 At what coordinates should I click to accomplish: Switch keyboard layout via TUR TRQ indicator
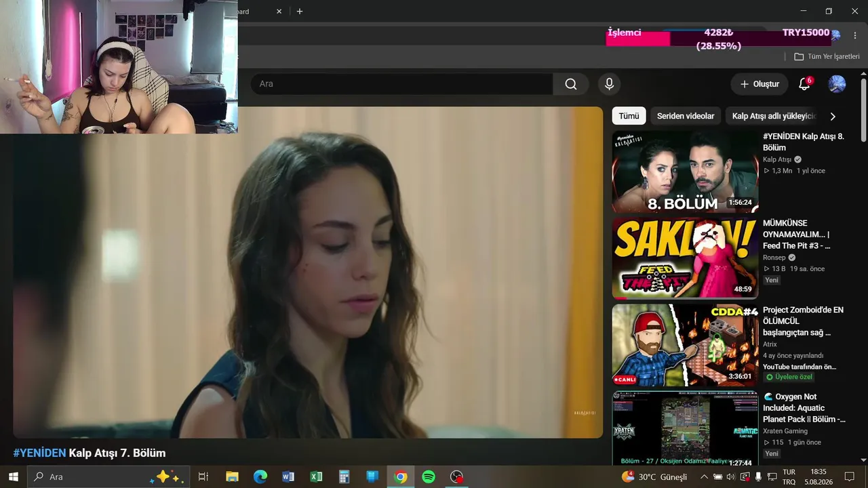click(x=789, y=476)
